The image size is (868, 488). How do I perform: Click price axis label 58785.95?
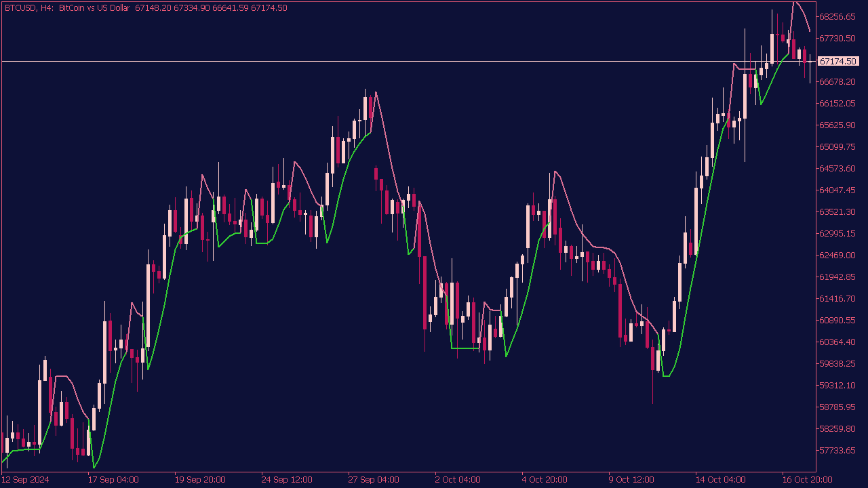click(x=837, y=407)
